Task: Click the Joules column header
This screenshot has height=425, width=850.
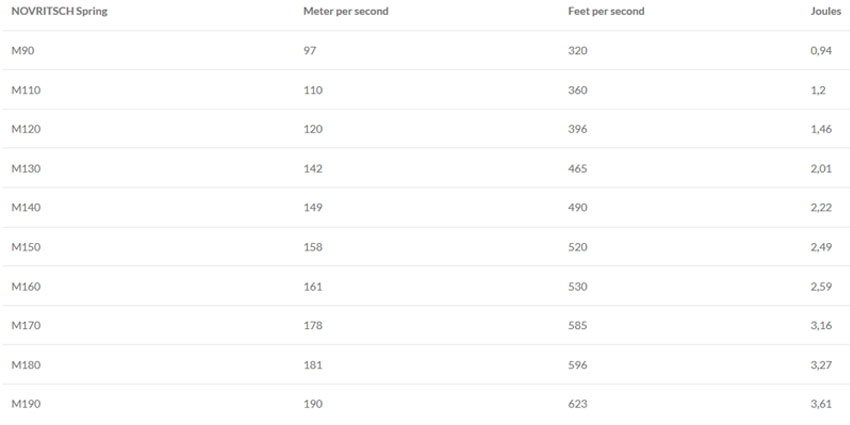Action: tap(826, 11)
